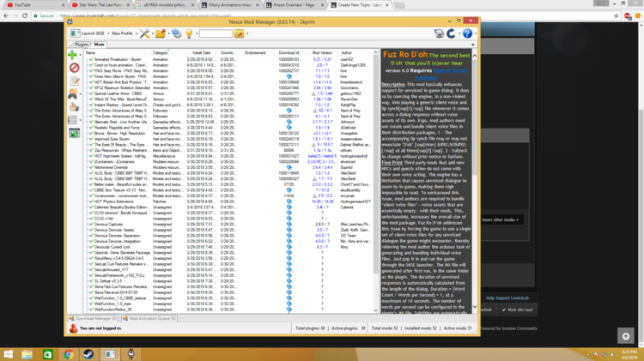Switch to Create New Topic browser tab
This screenshot has width=644, height=361.
click(x=360, y=5)
